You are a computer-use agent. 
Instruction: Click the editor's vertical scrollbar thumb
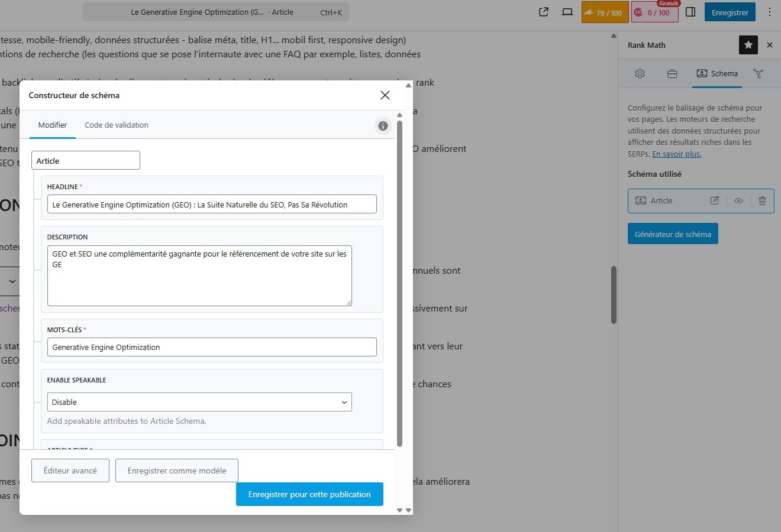pos(614,294)
